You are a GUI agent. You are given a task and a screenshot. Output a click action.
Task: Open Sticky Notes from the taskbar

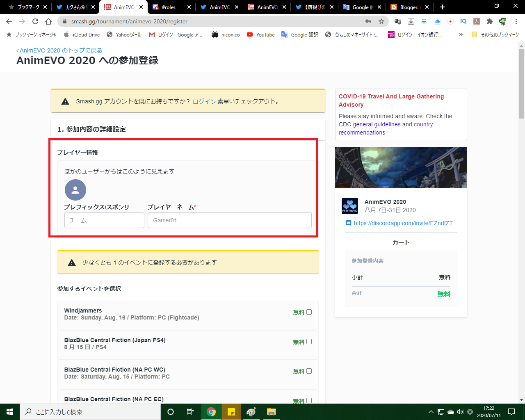click(231, 412)
